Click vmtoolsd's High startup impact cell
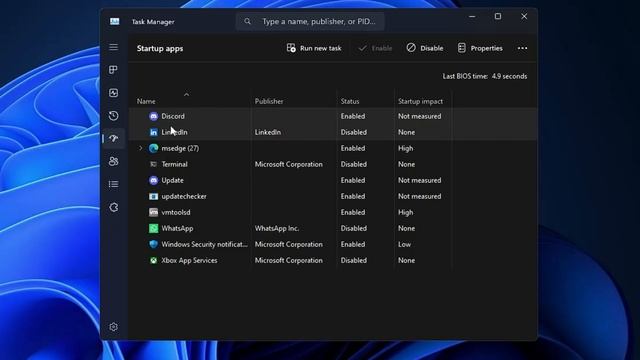Image resolution: width=640 pixels, height=360 pixels. click(x=405, y=212)
